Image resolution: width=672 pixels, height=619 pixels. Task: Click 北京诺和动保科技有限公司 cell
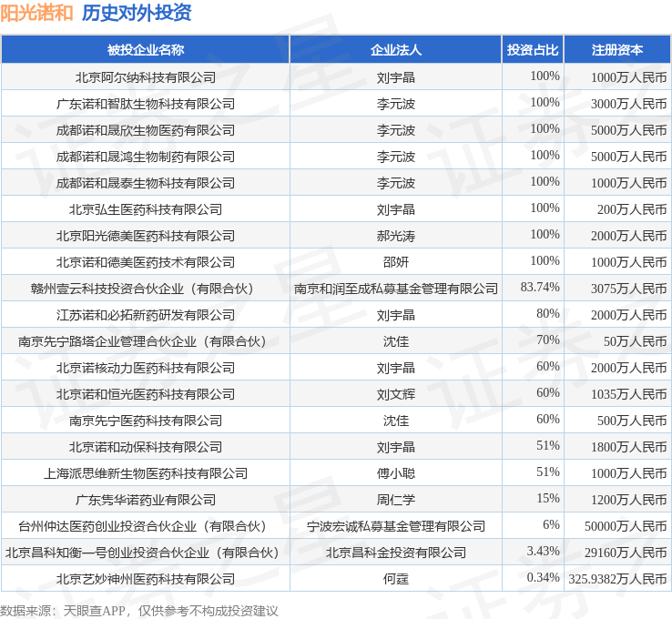(146, 447)
